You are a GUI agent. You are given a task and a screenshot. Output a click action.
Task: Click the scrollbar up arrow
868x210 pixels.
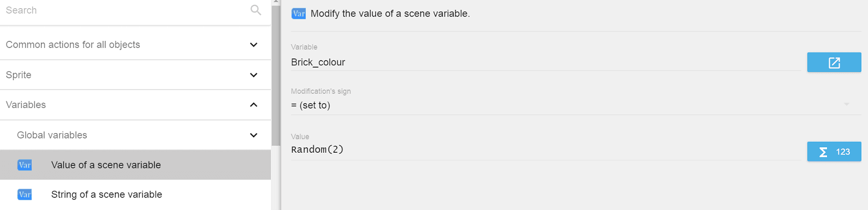276,2
